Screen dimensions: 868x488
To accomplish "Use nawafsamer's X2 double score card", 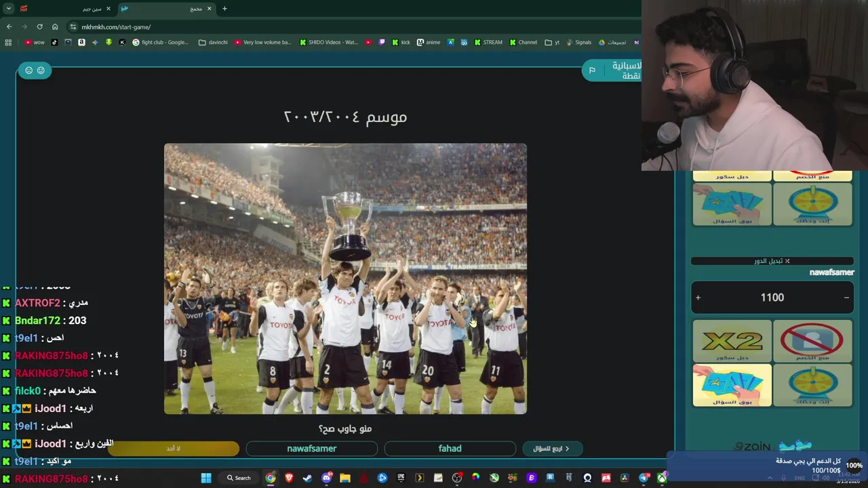I will click(x=732, y=341).
